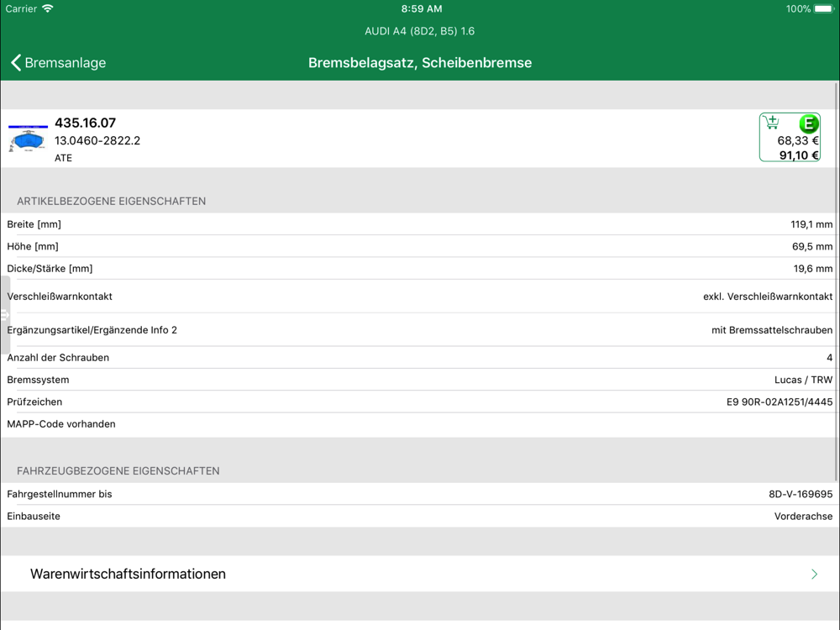
Task: Click the vertical scrollbar
Action: point(837,281)
